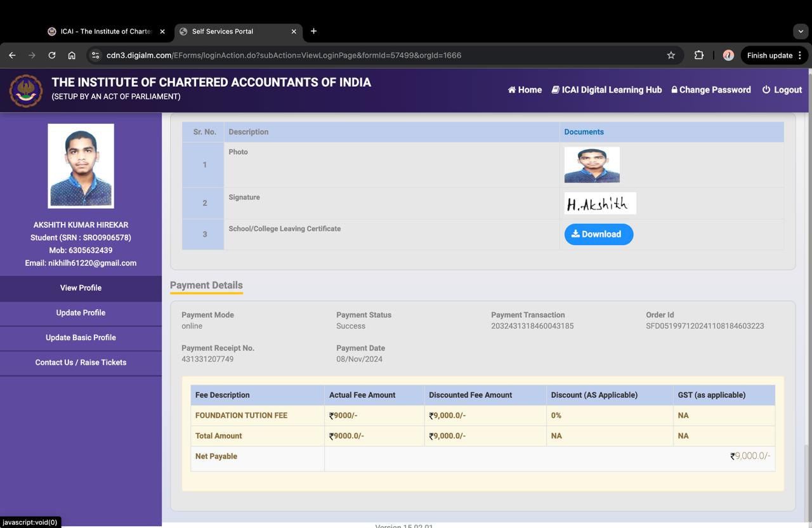
Task: Open the Chrome profile avatar
Action: click(728, 55)
